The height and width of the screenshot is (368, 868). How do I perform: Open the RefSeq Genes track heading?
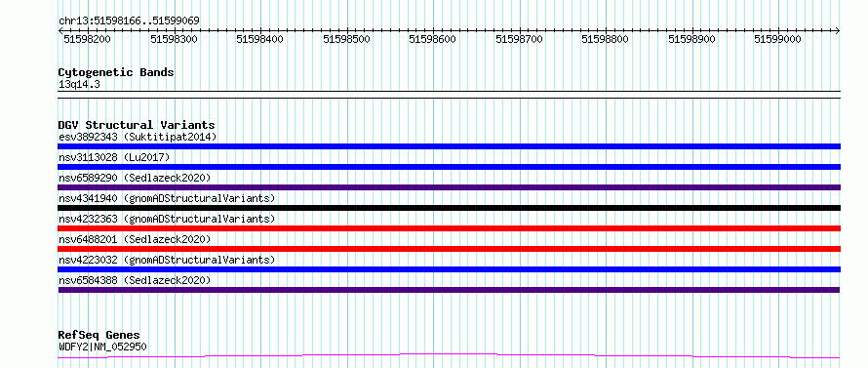tap(99, 336)
